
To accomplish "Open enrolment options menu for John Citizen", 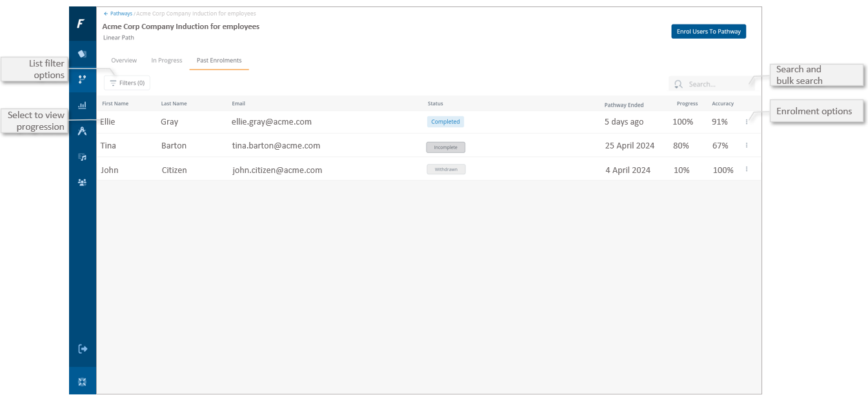I will pos(747,169).
